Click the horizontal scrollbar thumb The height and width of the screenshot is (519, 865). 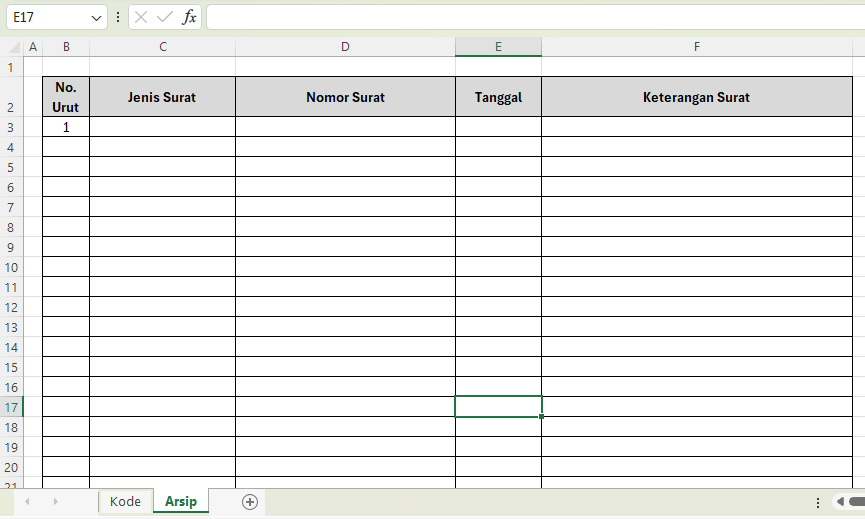point(857,502)
